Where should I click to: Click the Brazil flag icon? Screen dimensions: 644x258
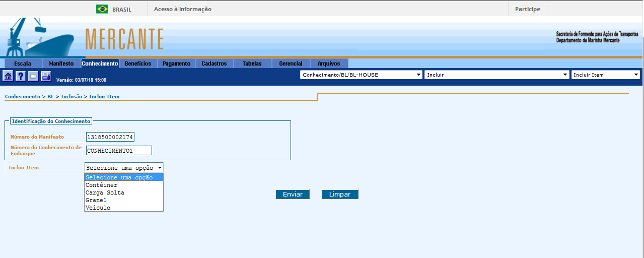[102, 9]
